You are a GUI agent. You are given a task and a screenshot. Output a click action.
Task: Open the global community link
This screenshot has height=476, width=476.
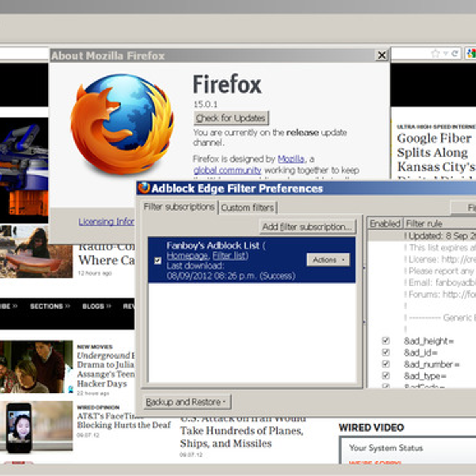click(227, 170)
